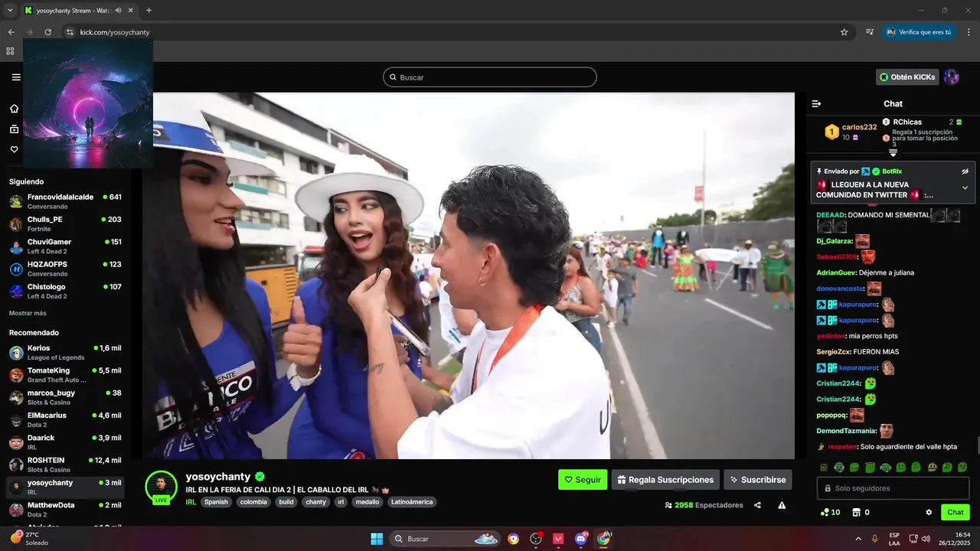Image resolution: width=980 pixels, height=551 pixels.
Task: Open Chistologo channel in sidebar
Action: pyautogui.click(x=65, y=292)
